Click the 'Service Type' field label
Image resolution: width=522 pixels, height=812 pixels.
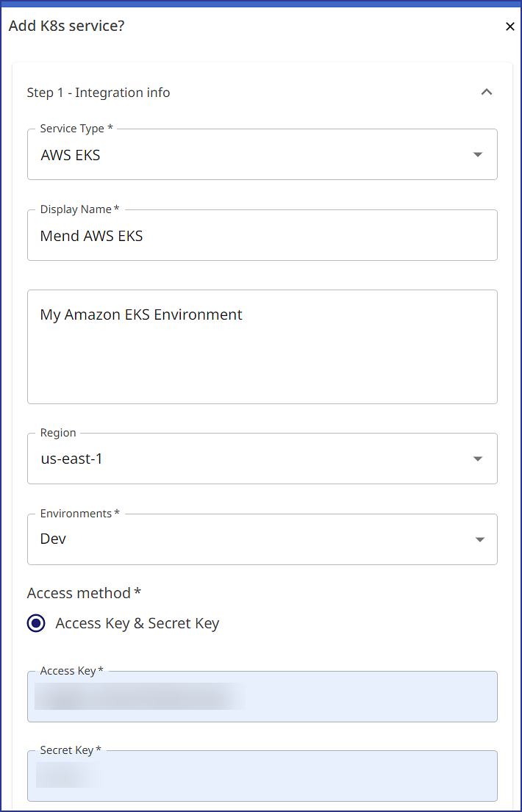click(x=76, y=129)
